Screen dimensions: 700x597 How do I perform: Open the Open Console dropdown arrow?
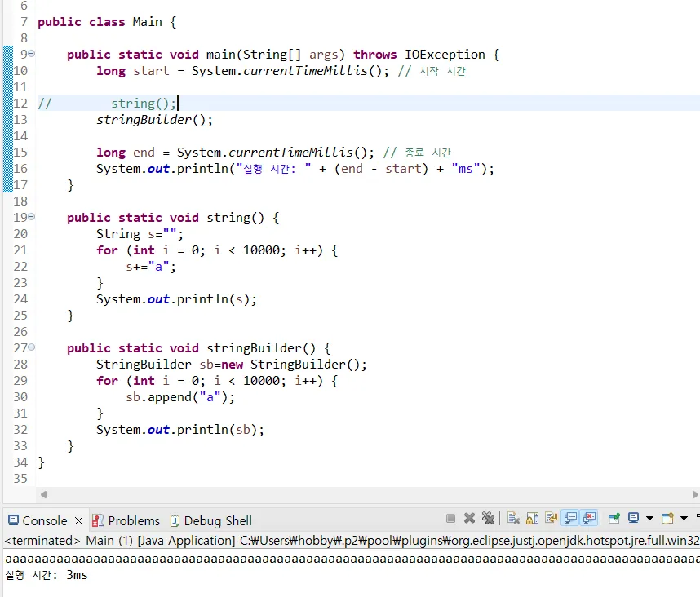pos(684,518)
